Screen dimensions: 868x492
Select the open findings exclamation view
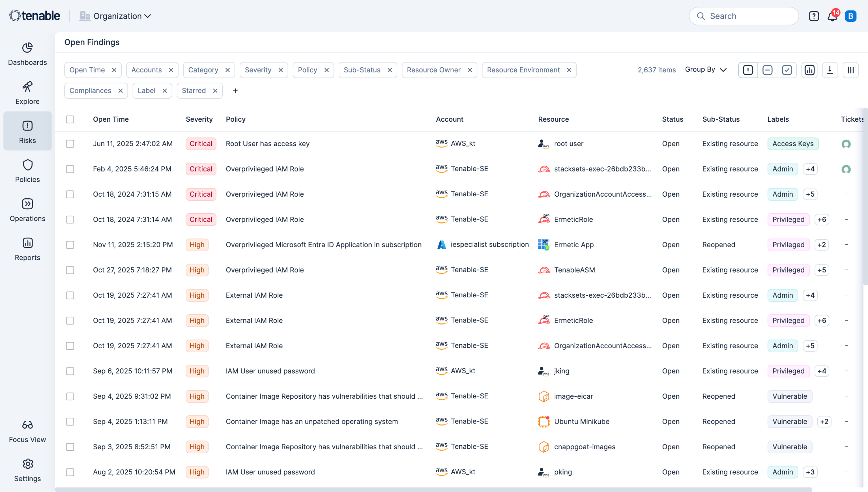tap(748, 70)
